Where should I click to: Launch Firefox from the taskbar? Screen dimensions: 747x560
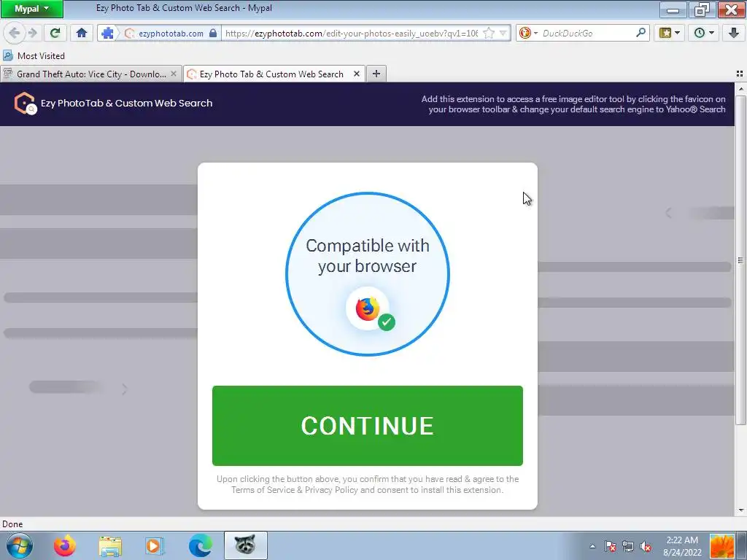tap(65, 545)
